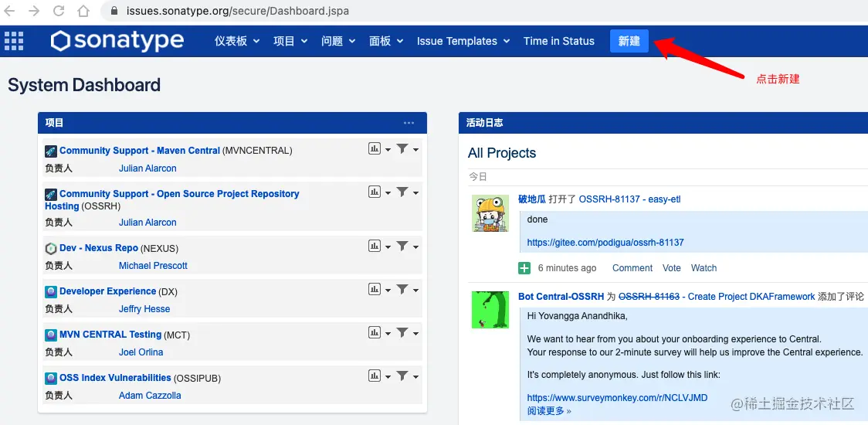
Task: Open filter icon for Community Support - Maven Central
Action: pos(402,148)
